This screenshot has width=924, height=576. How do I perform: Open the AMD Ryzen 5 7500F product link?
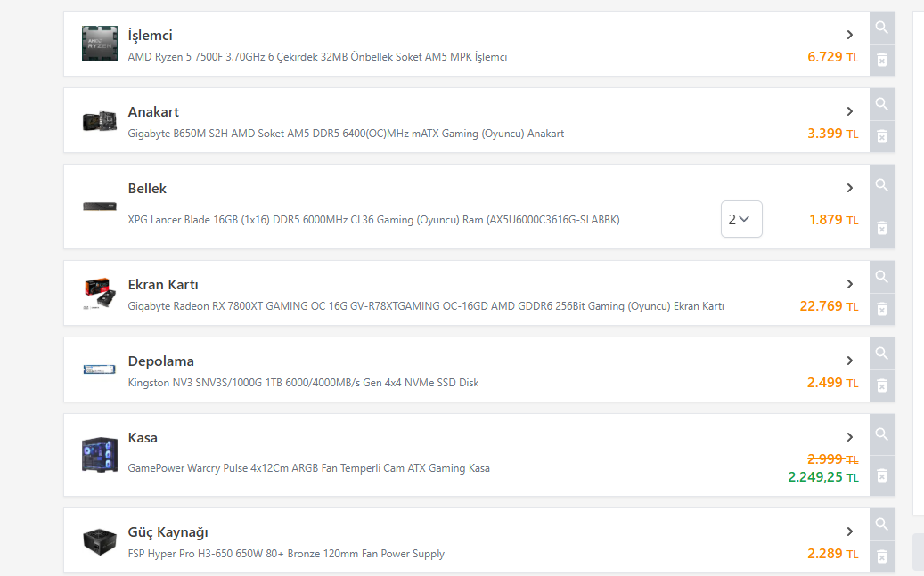[317, 57]
